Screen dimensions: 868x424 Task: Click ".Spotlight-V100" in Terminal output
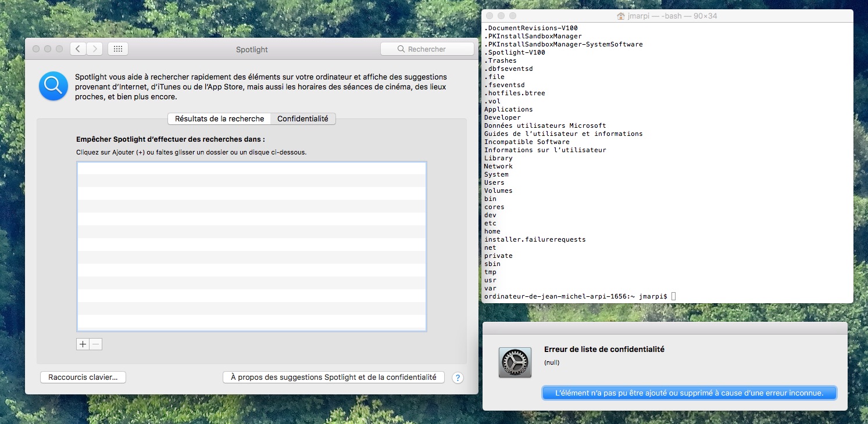click(515, 52)
